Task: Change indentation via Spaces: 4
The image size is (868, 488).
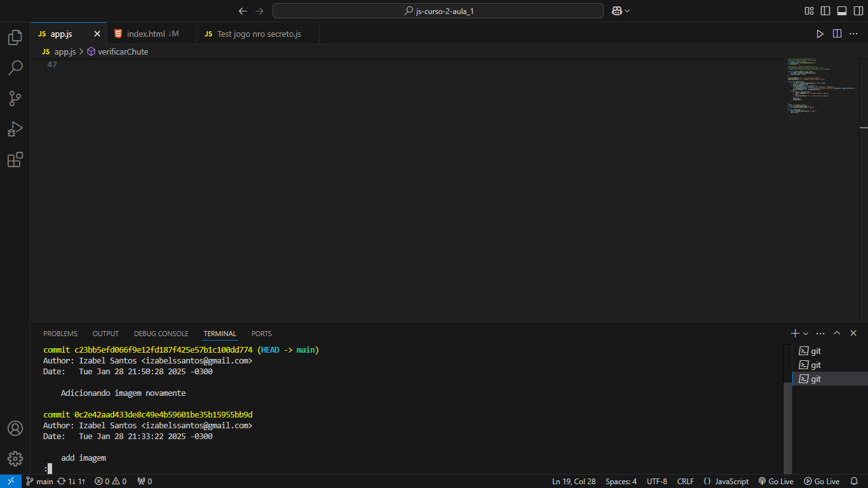Action: point(621,481)
